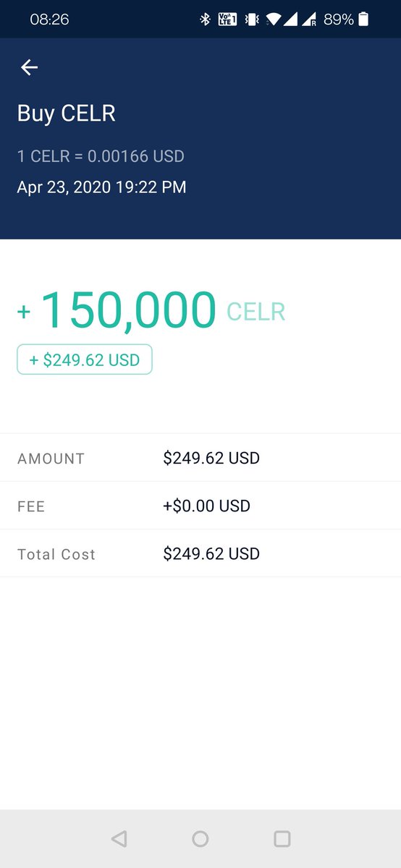
Task: Tap the Android home circle button
Action: 200,838
